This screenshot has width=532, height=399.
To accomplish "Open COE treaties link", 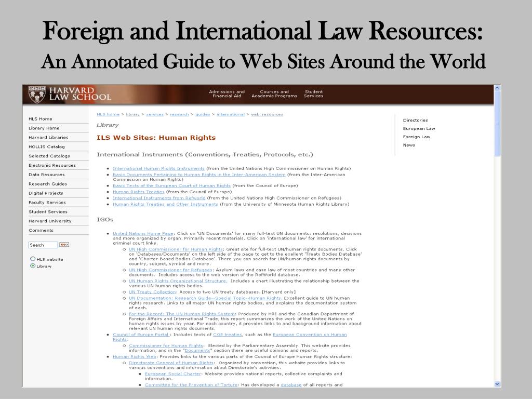I will pos(228,335).
